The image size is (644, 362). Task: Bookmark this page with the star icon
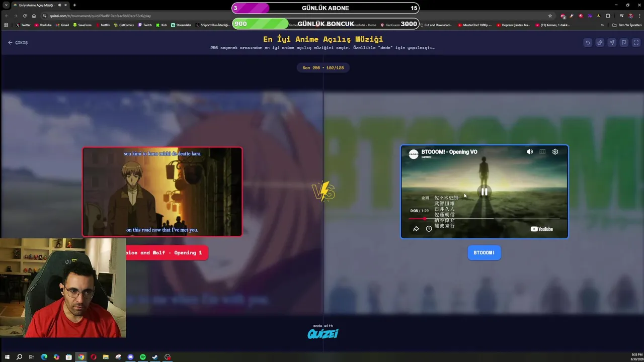[550, 16]
